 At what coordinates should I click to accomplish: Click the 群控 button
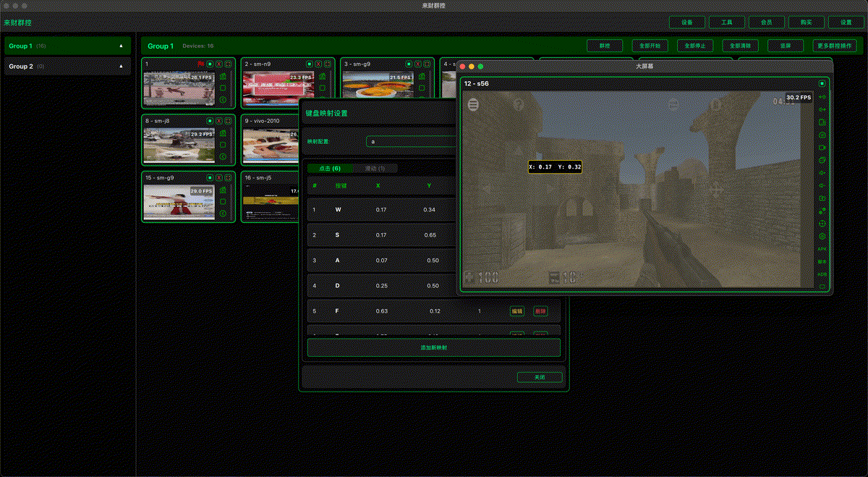pyautogui.click(x=605, y=46)
